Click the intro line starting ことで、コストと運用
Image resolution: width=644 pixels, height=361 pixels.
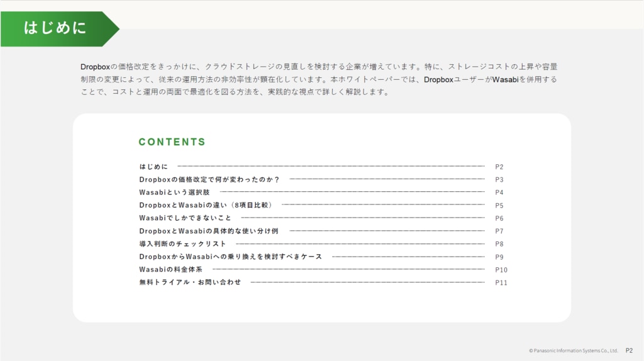coord(235,92)
